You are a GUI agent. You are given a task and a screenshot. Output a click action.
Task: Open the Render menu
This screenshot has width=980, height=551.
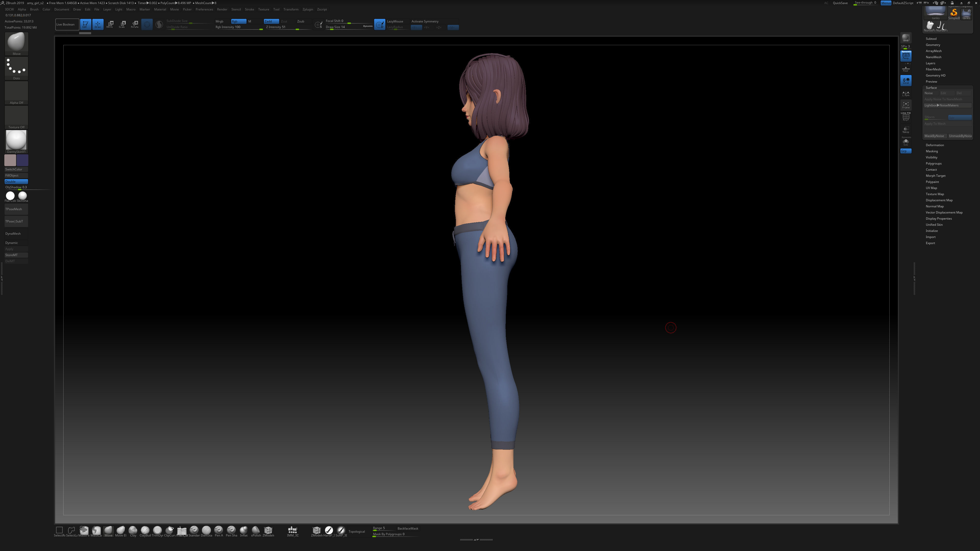pyautogui.click(x=222, y=9)
